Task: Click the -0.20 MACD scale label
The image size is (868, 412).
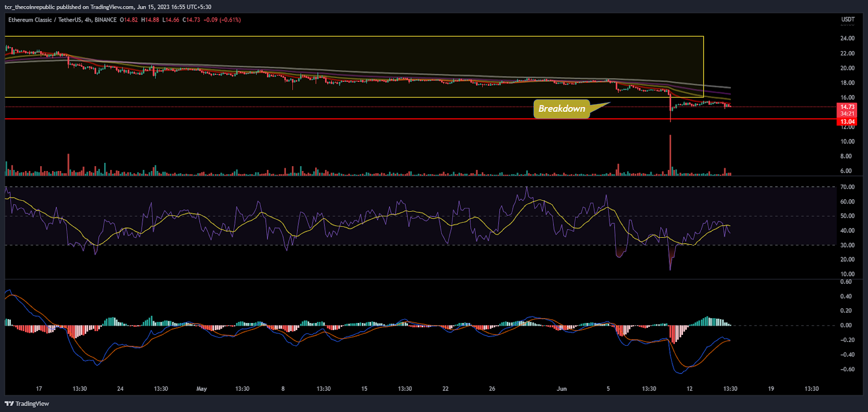Action: point(846,340)
